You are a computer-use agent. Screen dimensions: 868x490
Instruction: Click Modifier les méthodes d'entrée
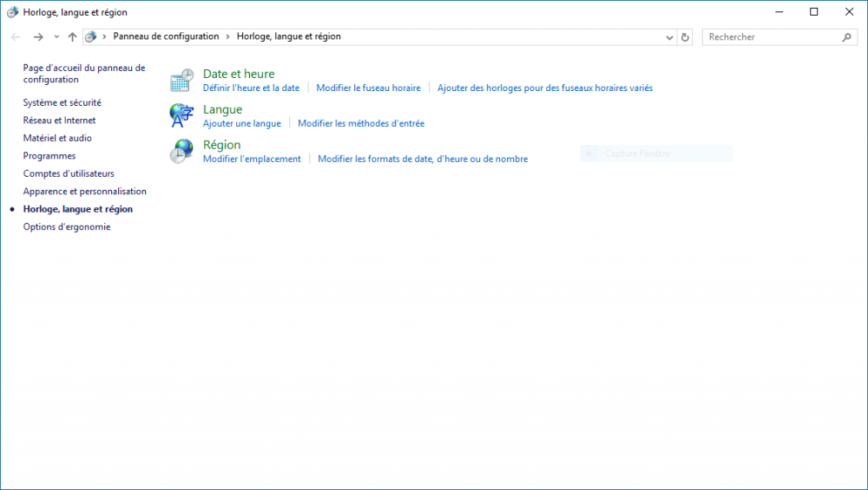(361, 123)
